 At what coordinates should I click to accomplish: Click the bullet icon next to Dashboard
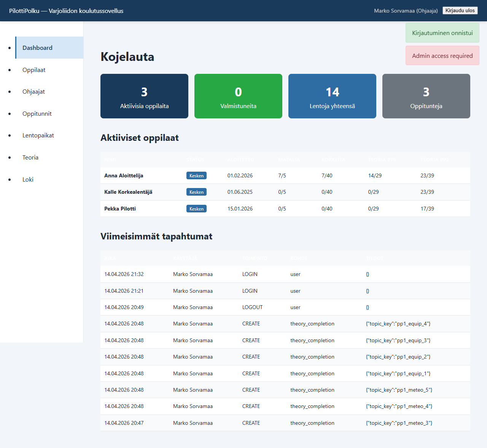coord(10,48)
